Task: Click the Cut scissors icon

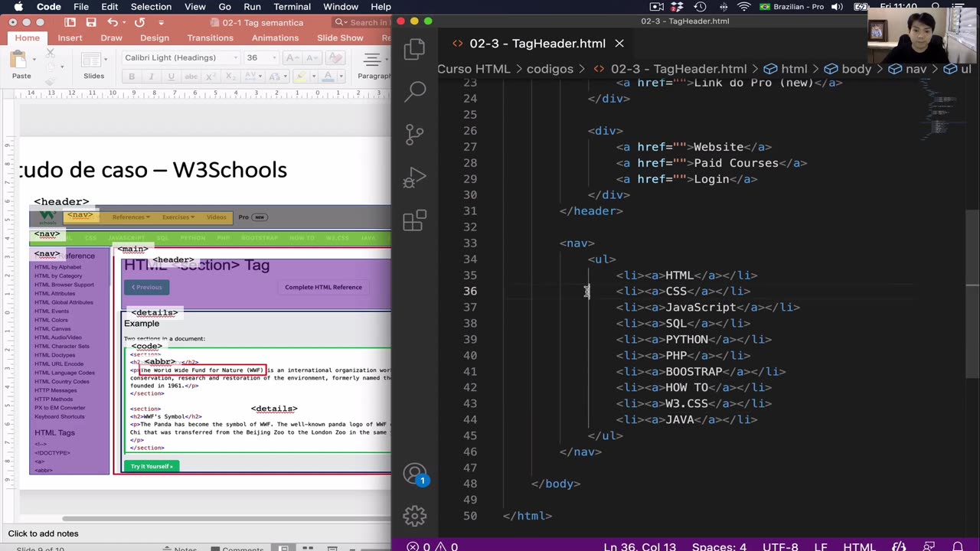Action: pos(51,53)
